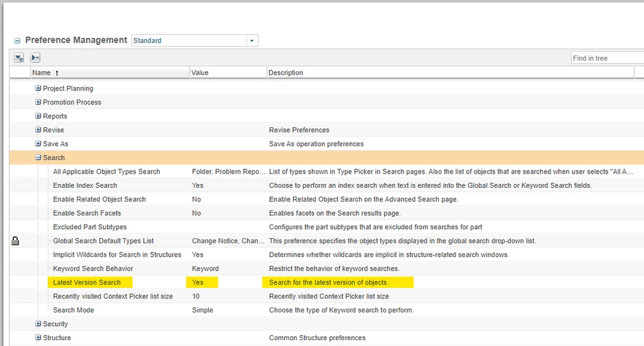Image resolution: width=644 pixels, height=346 pixels.
Task: Click the Keyword value cell
Action: tap(206, 269)
